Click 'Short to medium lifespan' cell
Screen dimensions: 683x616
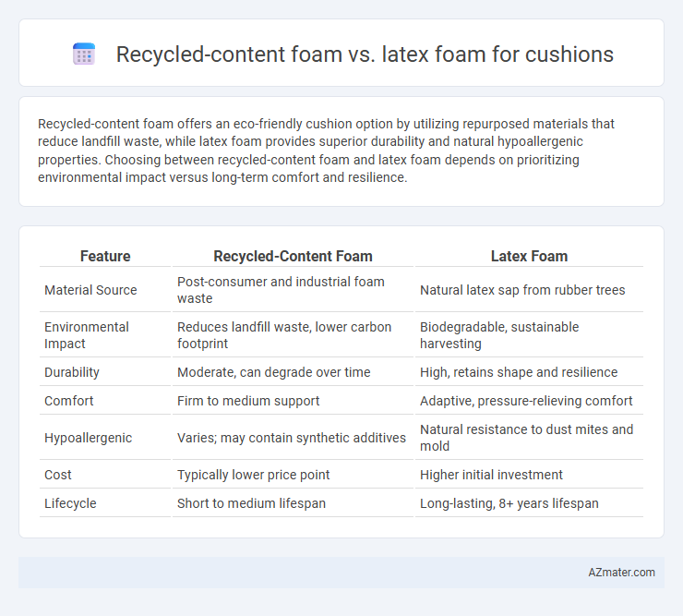[x=293, y=503]
